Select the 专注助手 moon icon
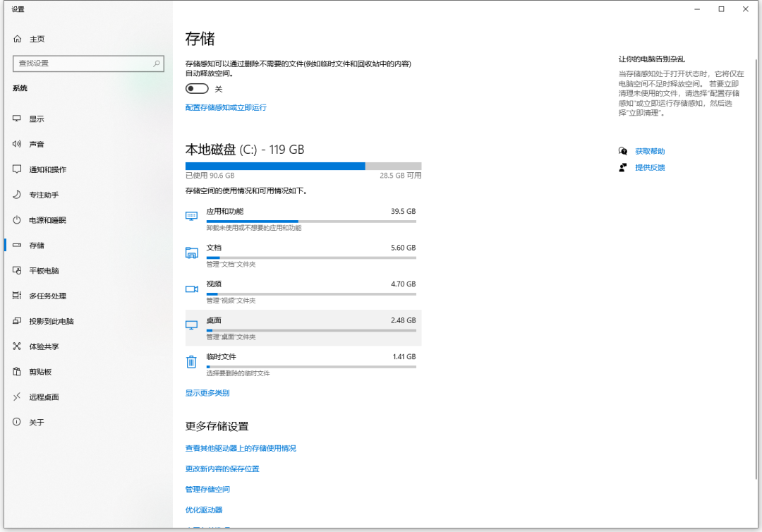762x532 pixels. point(17,195)
